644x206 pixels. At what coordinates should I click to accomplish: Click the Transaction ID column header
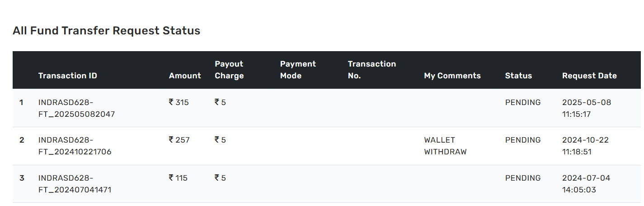(67, 76)
